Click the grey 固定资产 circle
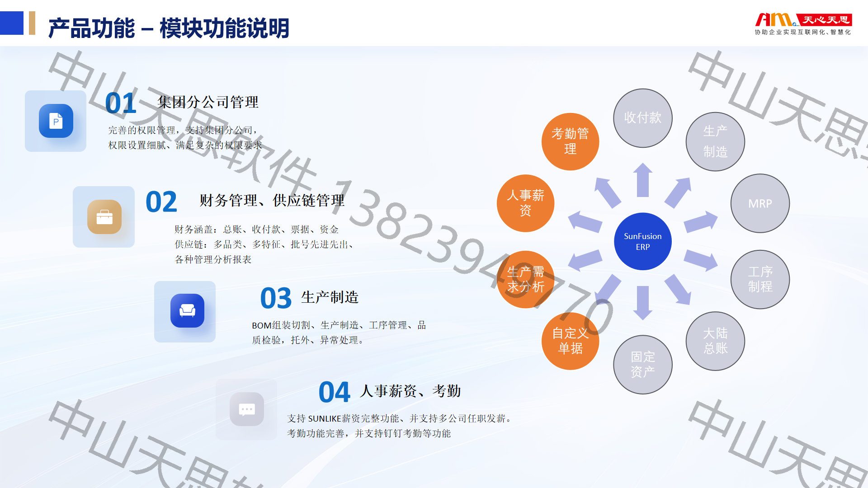This screenshot has height=488, width=868. click(x=642, y=365)
